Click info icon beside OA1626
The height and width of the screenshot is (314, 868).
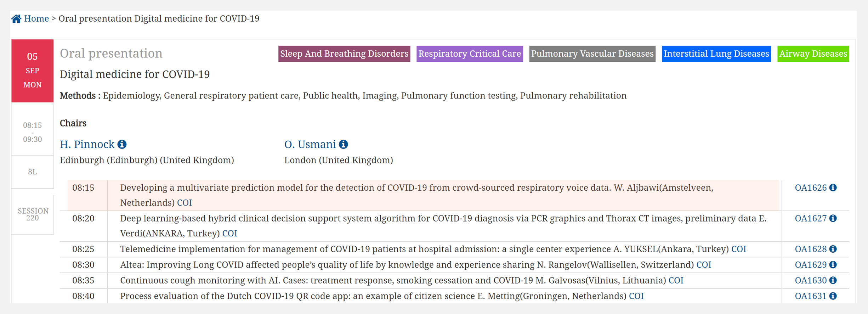pyautogui.click(x=833, y=187)
